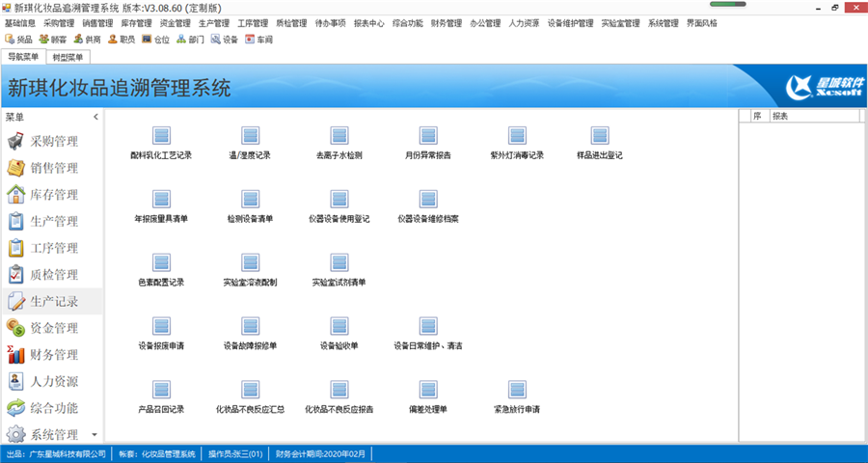Viewport: 868px width, 463px height.
Task: Click 部门 toolbar shortcut
Action: (190, 40)
